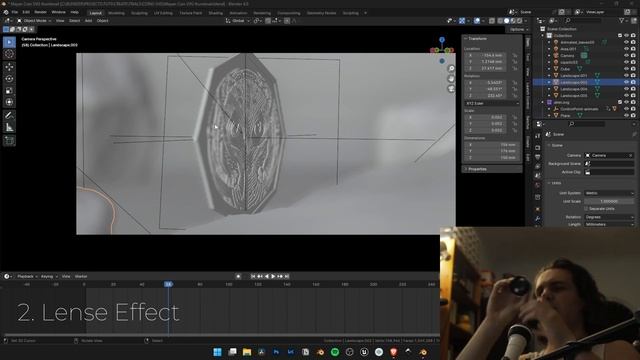
Task: Hide Camera object with eye icon
Action: pyautogui.click(x=626, y=56)
